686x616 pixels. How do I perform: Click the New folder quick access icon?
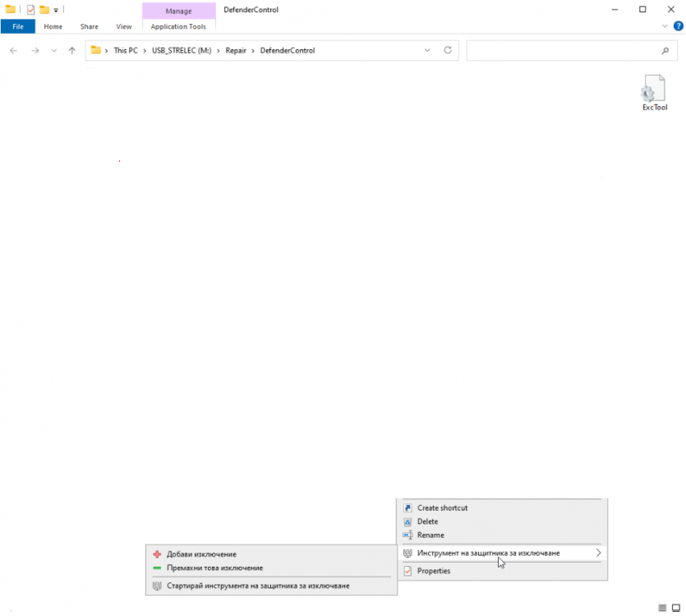click(44, 9)
